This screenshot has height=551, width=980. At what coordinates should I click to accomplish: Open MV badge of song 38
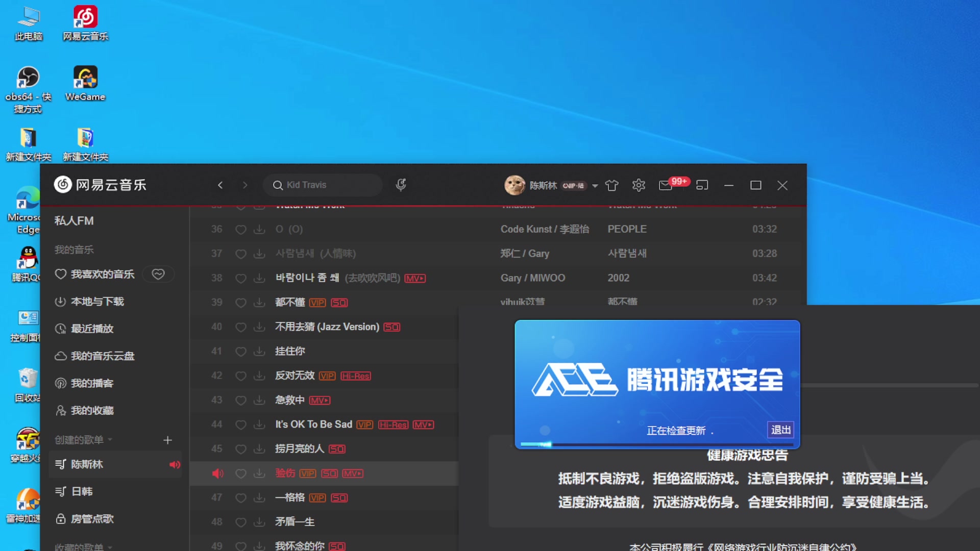tap(415, 279)
